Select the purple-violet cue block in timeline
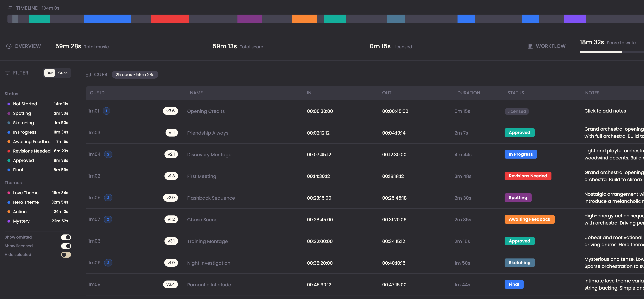This screenshot has width=644, height=299. (575, 19)
